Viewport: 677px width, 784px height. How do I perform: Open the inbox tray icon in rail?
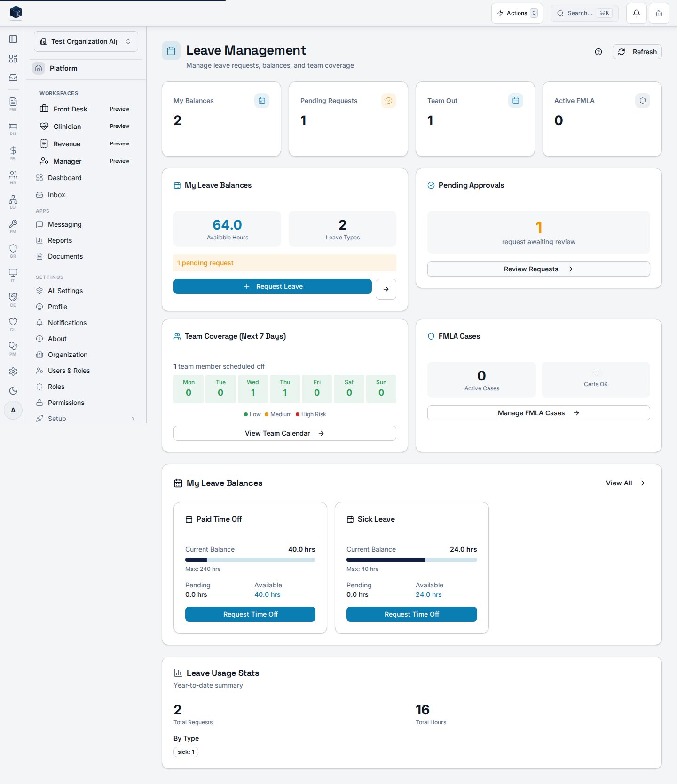(13, 78)
